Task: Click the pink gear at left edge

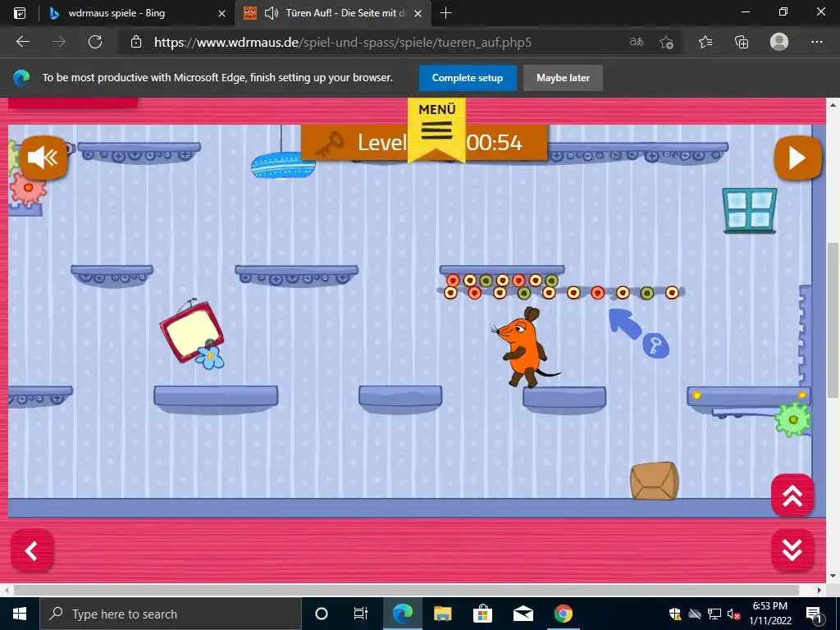Action: click(29, 188)
